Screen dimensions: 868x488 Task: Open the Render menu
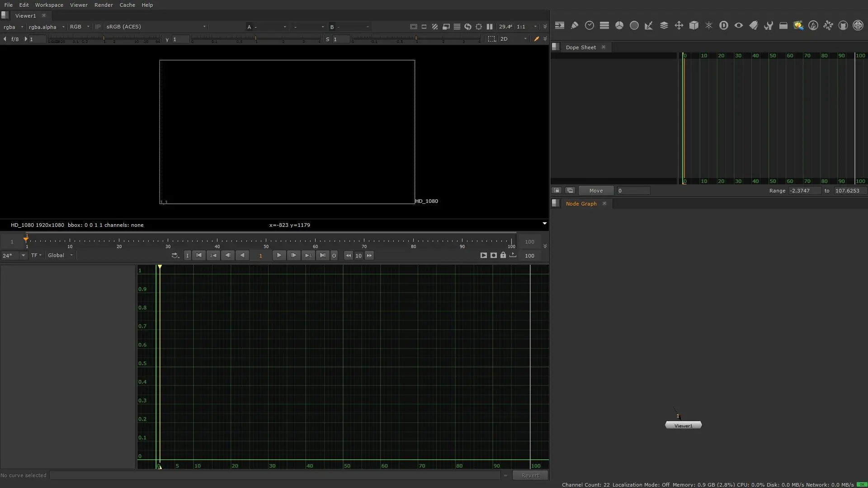104,5
